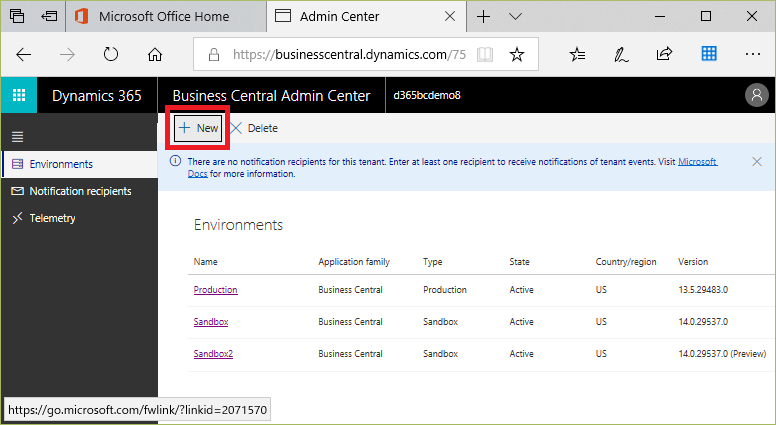Click the Application family column header
Viewport: 776px width, 425px height.
(x=354, y=262)
